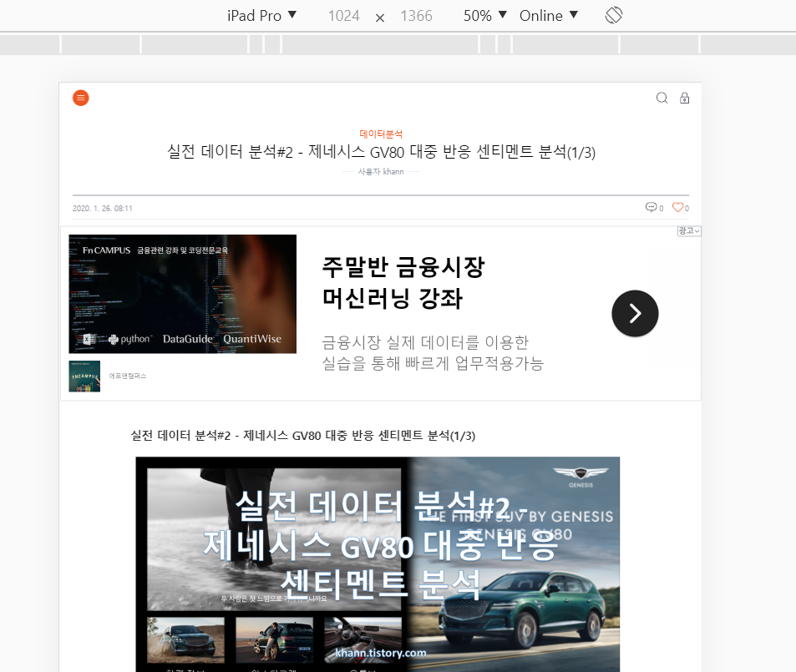
Task: Click the 에프앤캠퍼스 advertiser name
Action: (x=128, y=376)
